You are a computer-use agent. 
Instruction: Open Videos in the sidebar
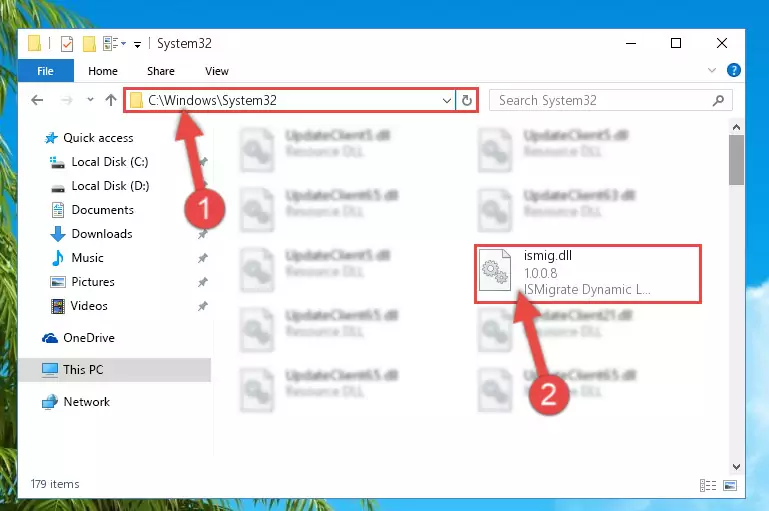[x=89, y=306]
